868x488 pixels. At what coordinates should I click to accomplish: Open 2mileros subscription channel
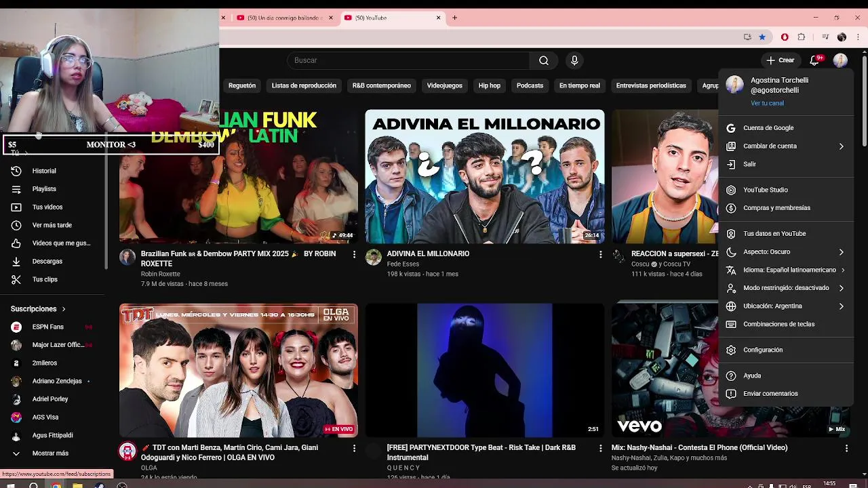(x=53, y=363)
